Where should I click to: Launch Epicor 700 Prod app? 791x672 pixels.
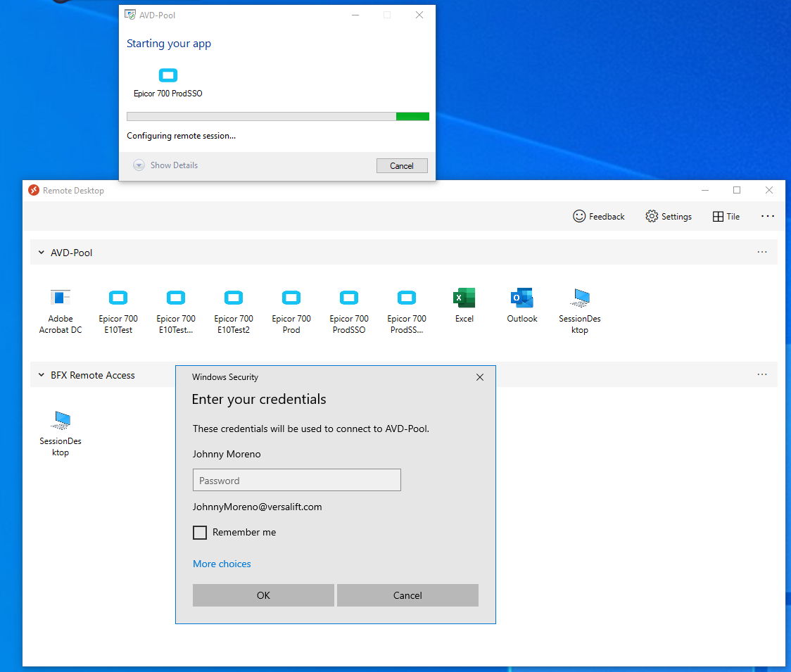pyautogui.click(x=291, y=310)
